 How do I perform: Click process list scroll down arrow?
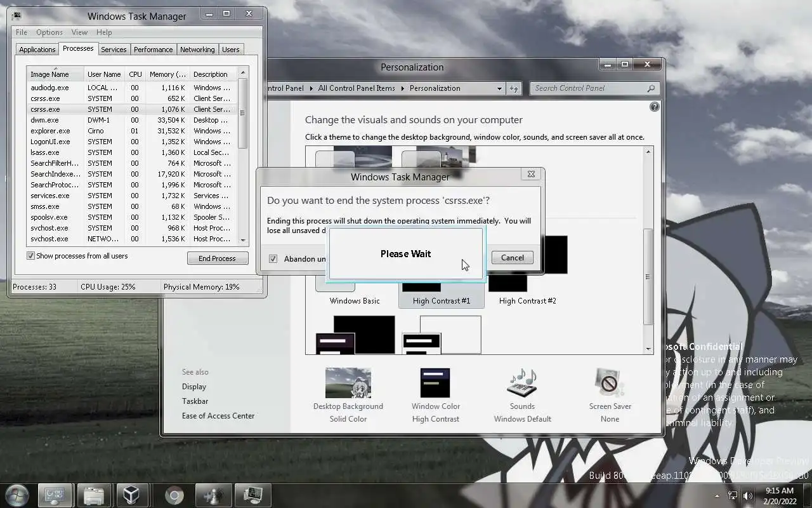(x=242, y=240)
